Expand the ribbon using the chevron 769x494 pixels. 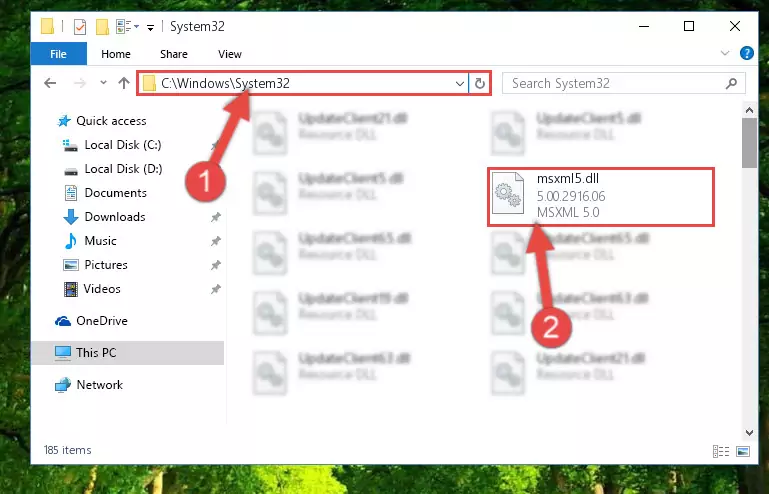(x=725, y=53)
